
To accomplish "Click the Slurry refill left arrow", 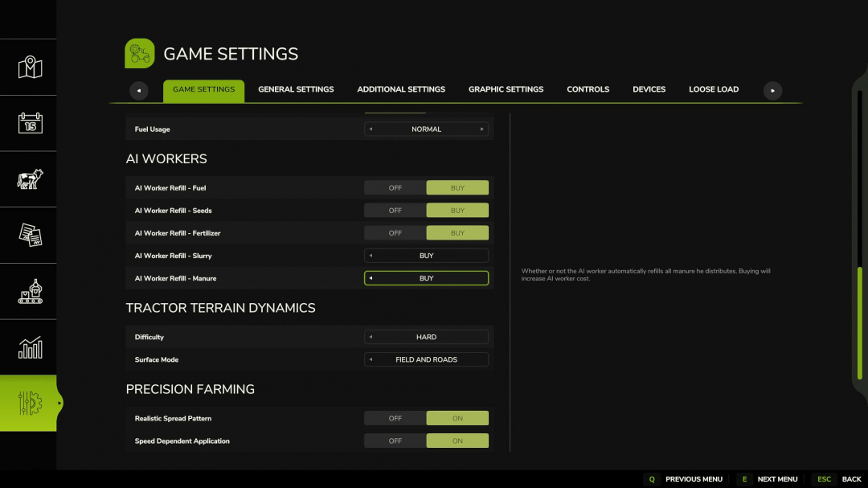I will coord(371,256).
